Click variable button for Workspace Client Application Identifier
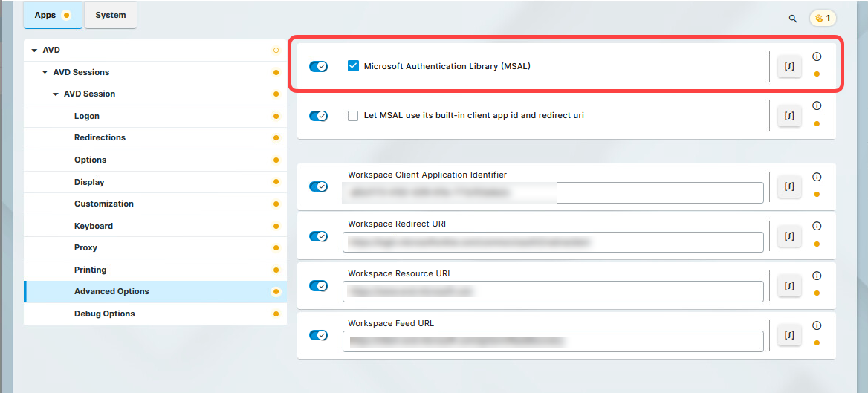Image resolution: width=868 pixels, height=393 pixels. pos(789,186)
